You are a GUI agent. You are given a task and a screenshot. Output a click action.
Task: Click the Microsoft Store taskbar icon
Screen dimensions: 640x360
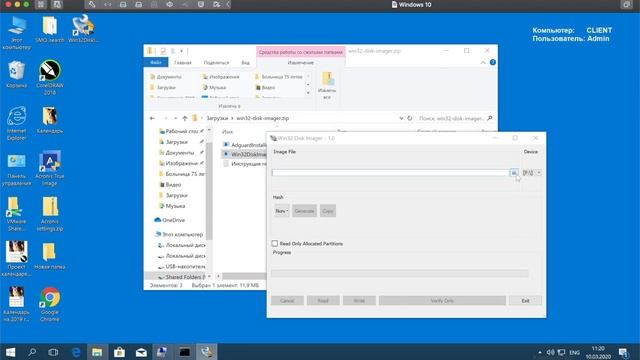click(119, 352)
